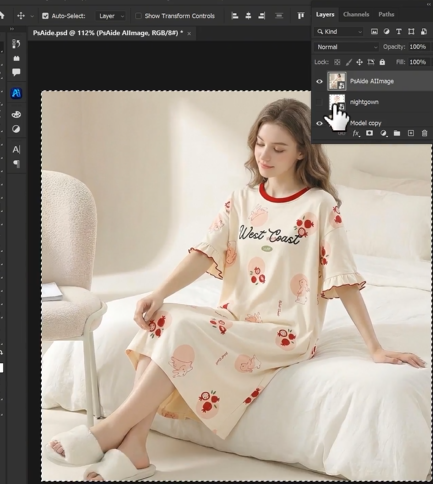Filter layers by shape layers
The image size is (433, 484).
tap(411, 32)
